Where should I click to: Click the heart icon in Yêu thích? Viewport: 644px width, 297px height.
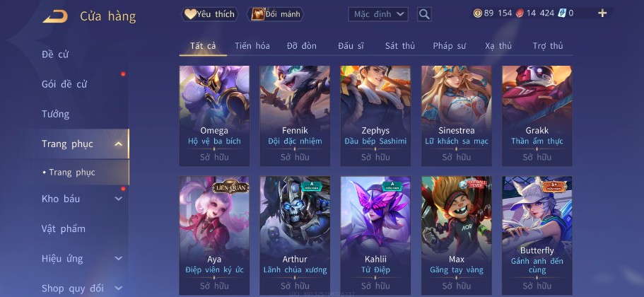(x=190, y=14)
